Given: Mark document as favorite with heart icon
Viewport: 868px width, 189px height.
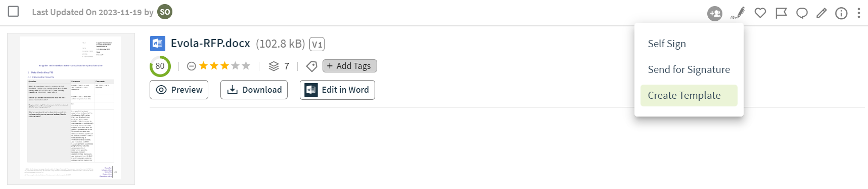Looking at the screenshot, I should [x=760, y=13].
